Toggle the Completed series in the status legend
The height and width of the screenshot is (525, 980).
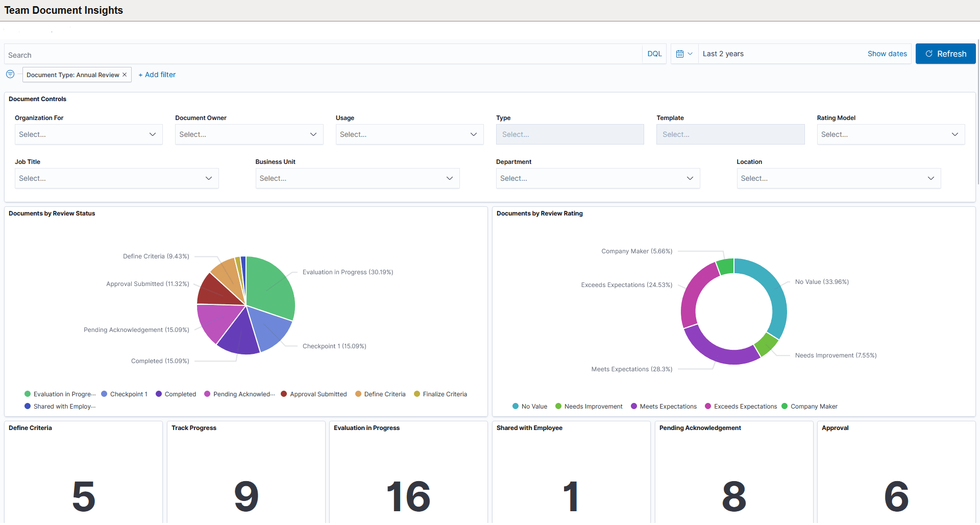coord(158,394)
